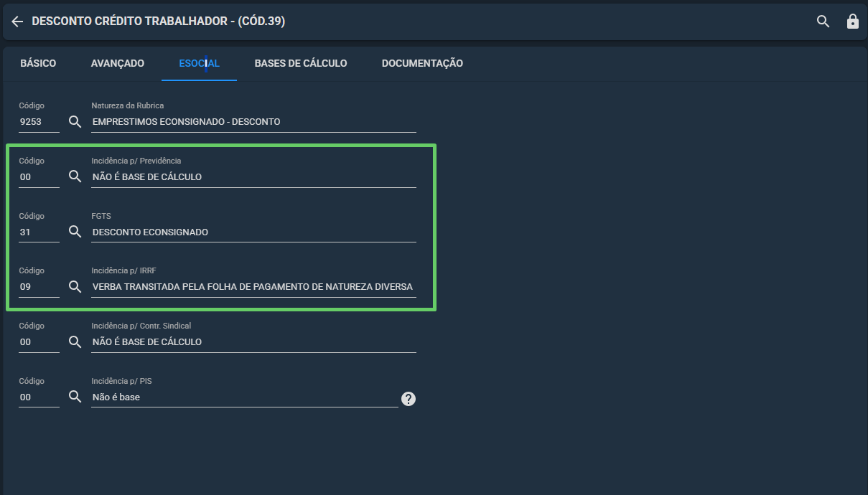The height and width of the screenshot is (495, 868).
Task: Search Natureza da Rubrica with magnifier icon
Action: coord(75,121)
